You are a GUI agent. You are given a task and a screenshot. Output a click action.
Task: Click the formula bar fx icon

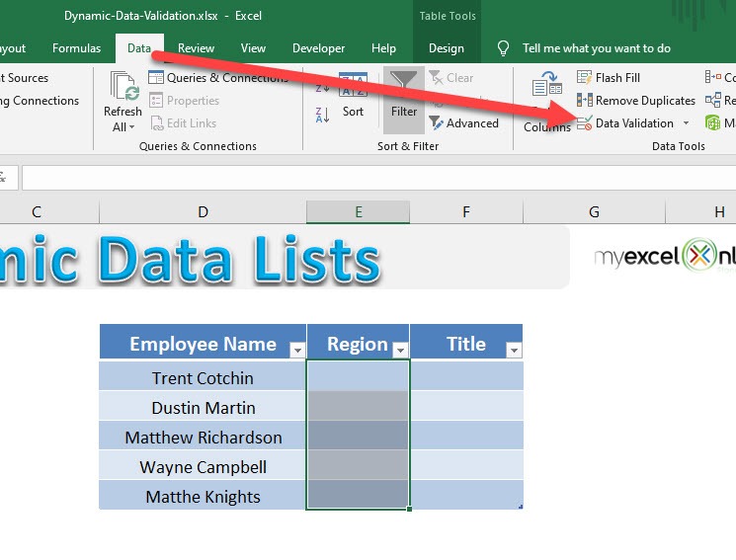[3, 178]
